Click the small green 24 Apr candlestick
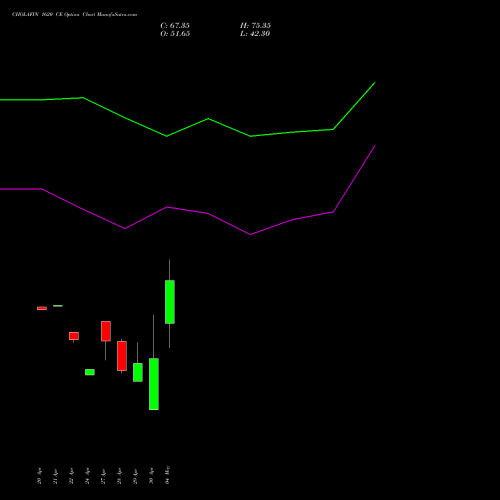 [90, 372]
